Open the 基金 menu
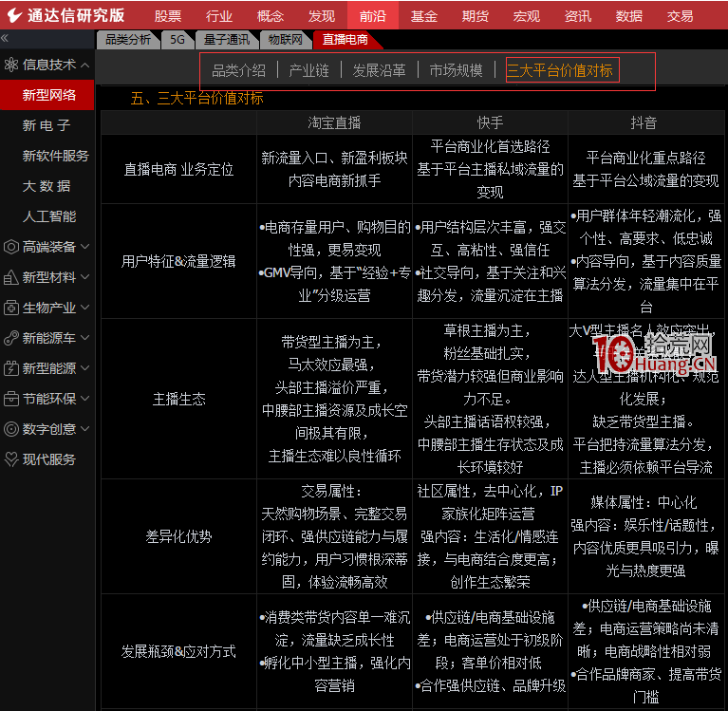This screenshot has width=728, height=711. click(x=424, y=16)
